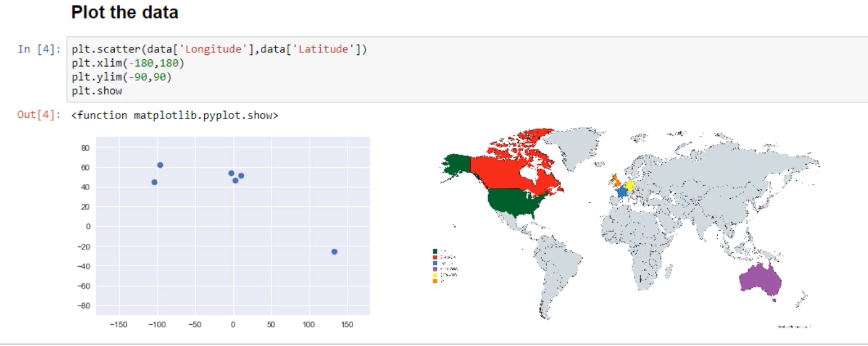Viewport: 868px width, 346px height.
Task: Select the In [4] cell prompt
Action: click(39, 50)
